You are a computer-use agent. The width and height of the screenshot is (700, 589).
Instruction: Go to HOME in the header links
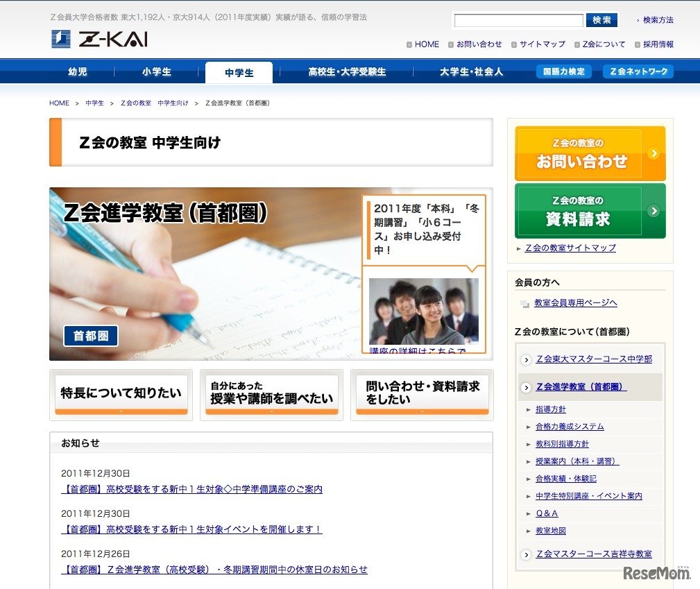pyautogui.click(x=427, y=44)
